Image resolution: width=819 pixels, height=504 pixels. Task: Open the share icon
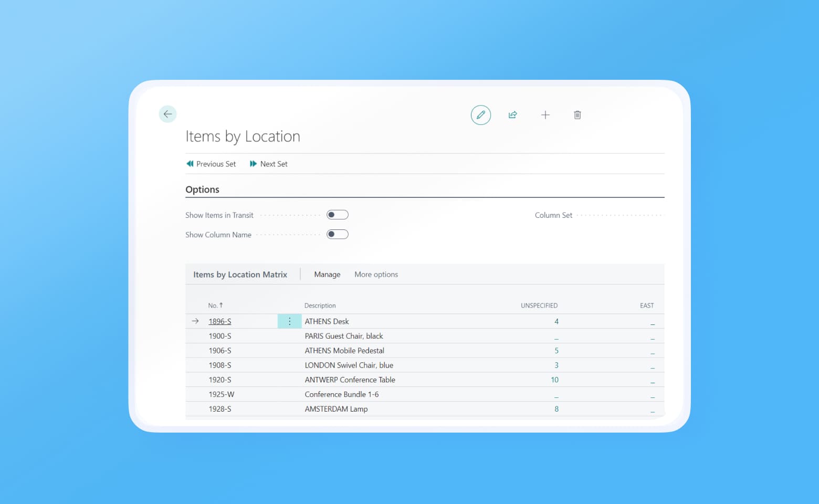pos(513,115)
